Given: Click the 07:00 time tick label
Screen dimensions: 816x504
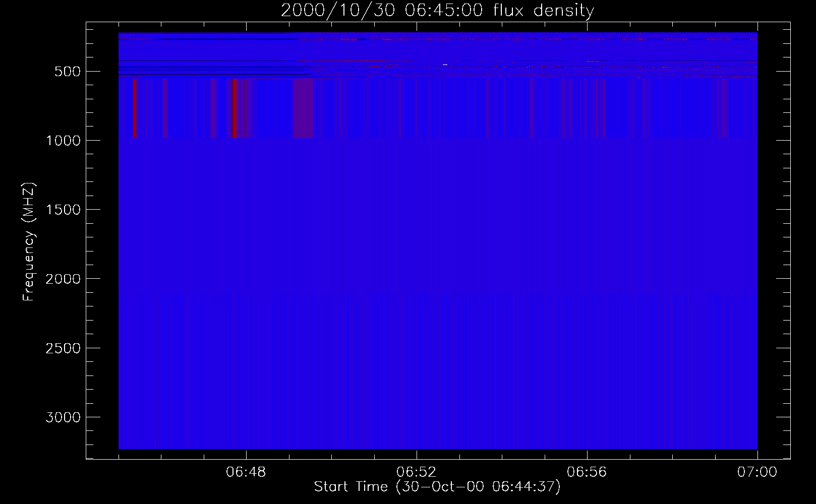Looking at the screenshot, I should [757, 472].
